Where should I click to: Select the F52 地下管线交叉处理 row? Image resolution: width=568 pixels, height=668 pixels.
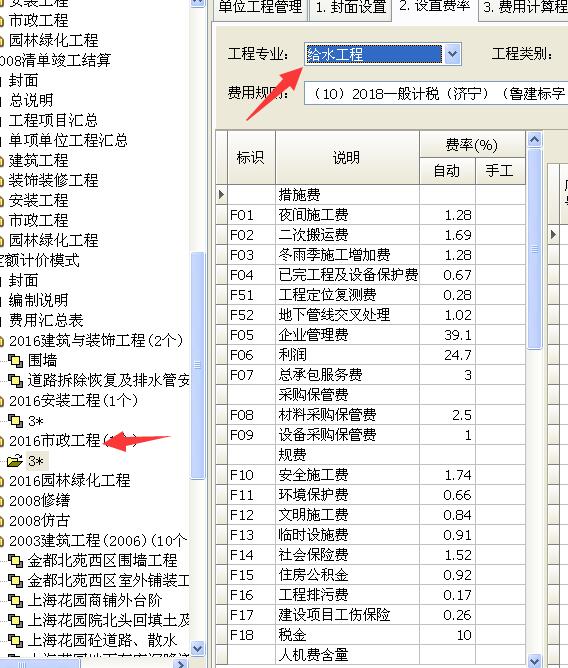point(372,315)
